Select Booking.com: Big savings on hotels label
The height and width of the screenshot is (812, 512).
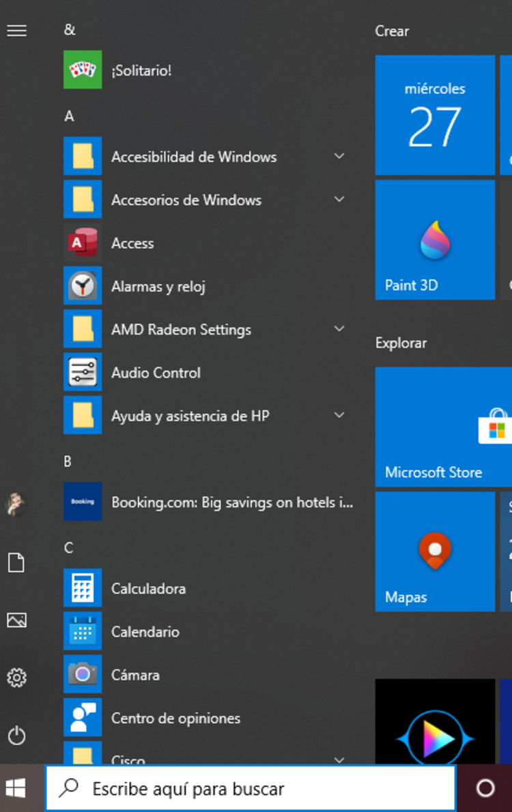(232, 503)
